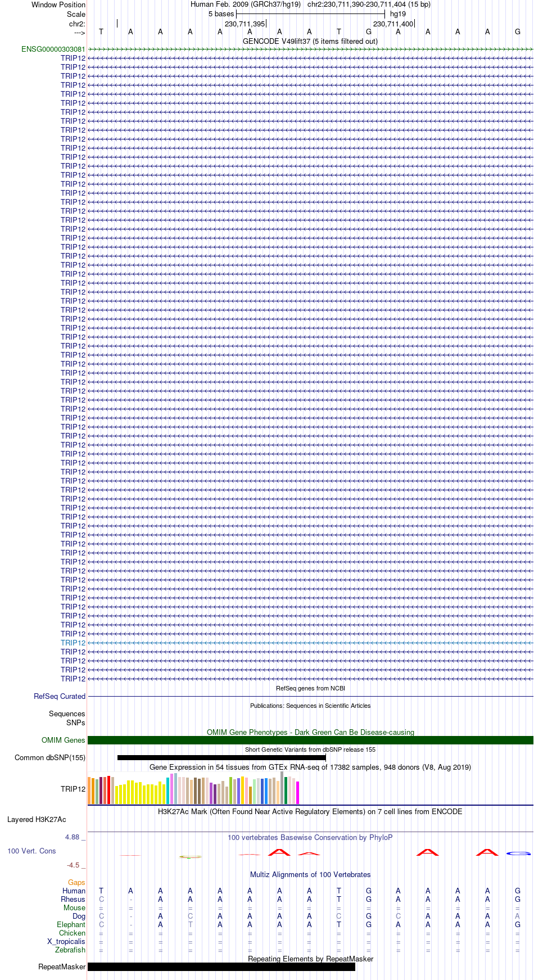Click Short Genetic Variants from dbSNP title
The height and width of the screenshot is (980, 534).
tap(310, 749)
